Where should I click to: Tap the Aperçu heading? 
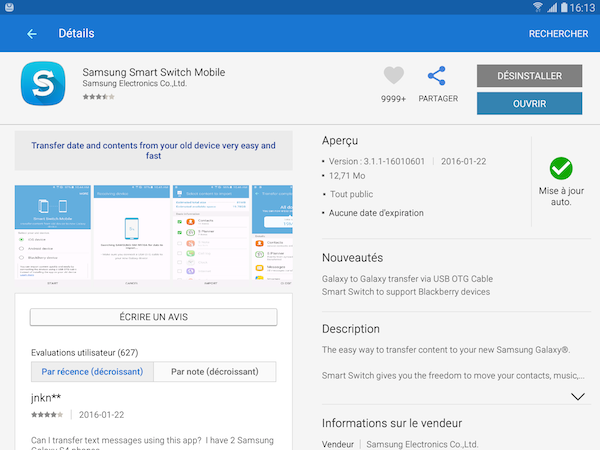[340, 141]
